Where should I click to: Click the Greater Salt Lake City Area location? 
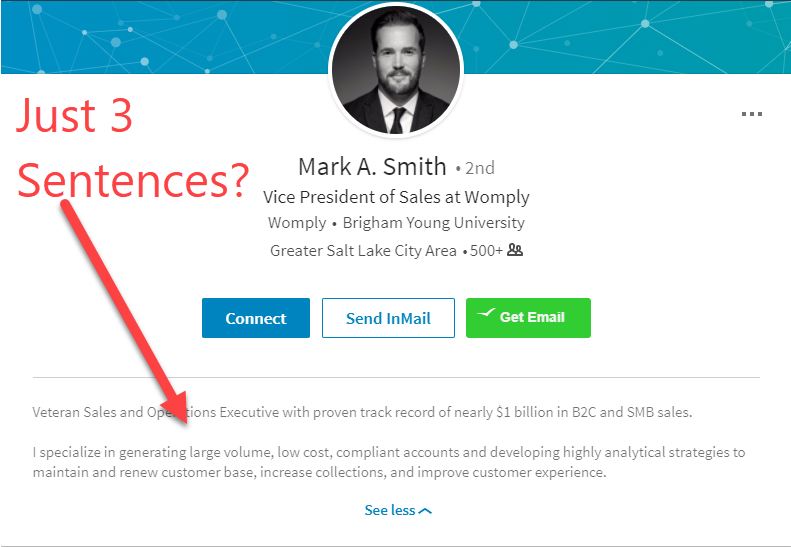[x=363, y=250]
